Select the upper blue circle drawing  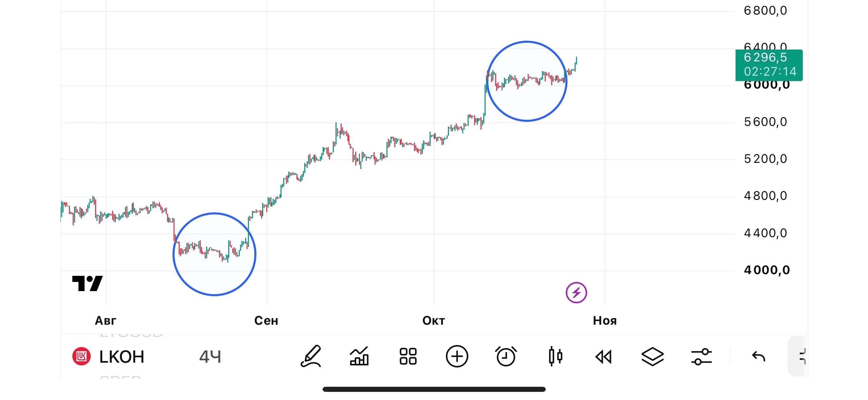coord(527,81)
